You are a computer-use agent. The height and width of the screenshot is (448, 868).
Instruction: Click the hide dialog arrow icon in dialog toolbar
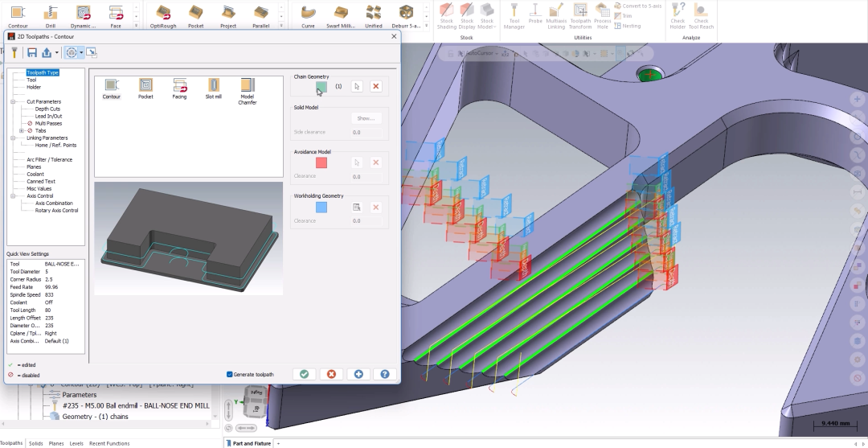click(92, 52)
